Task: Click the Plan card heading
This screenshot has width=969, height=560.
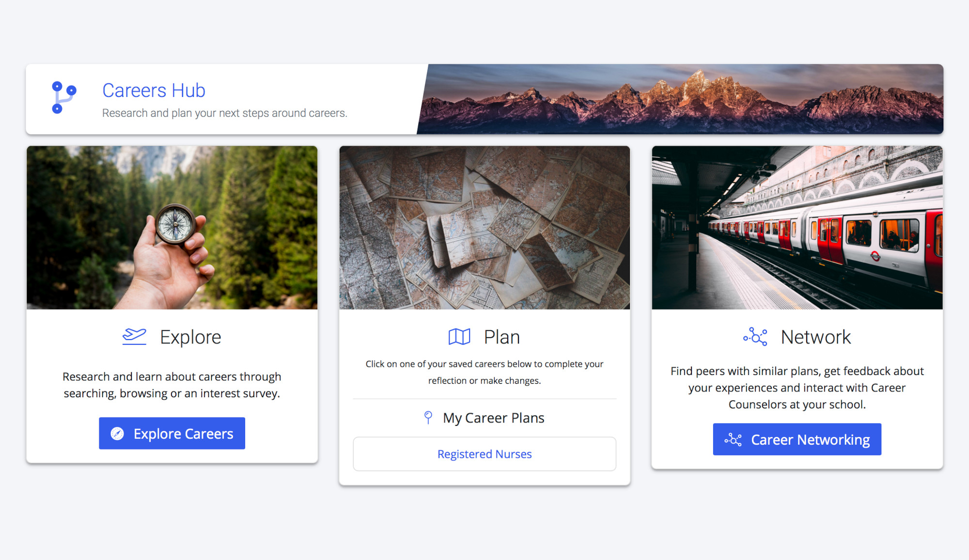Action: (x=502, y=337)
